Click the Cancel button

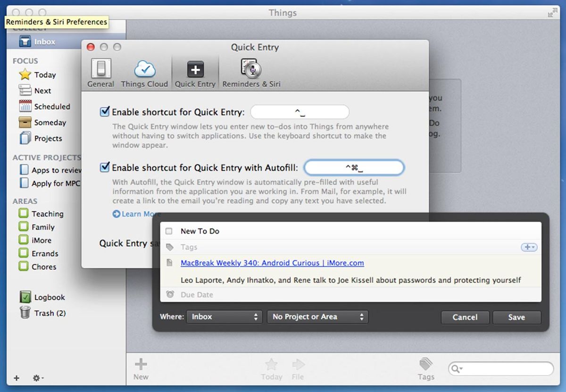point(465,317)
